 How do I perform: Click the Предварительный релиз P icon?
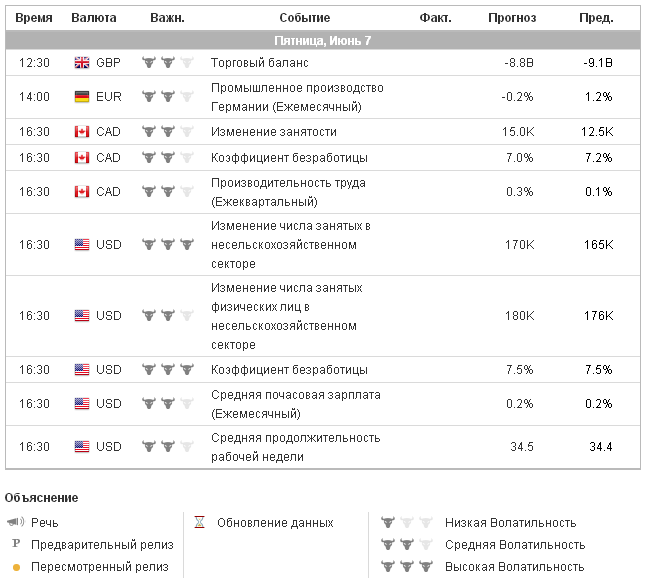(x=16, y=544)
